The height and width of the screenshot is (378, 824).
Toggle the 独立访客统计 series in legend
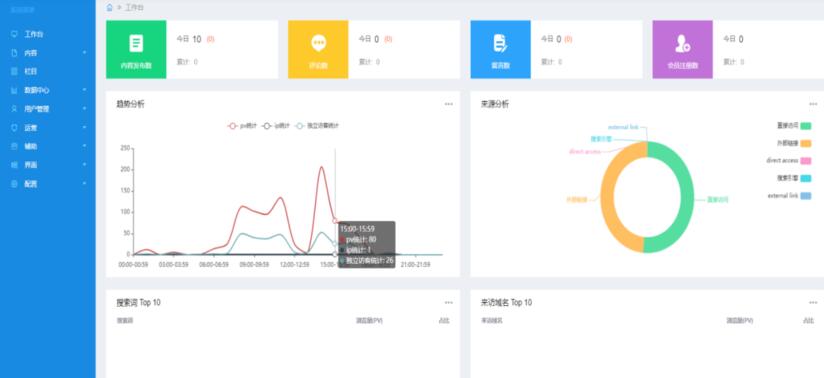coord(317,126)
